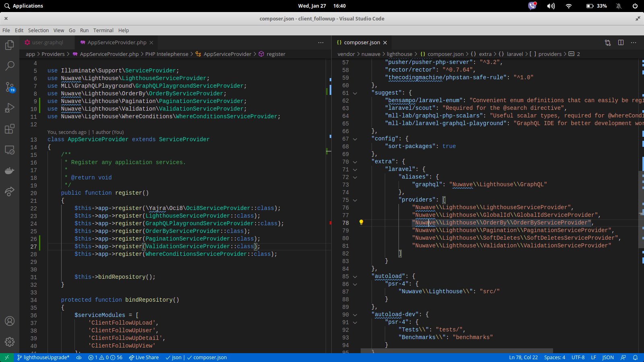Click the synchronize changes icon in status bar
The image size is (644, 362).
pyautogui.click(x=79, y=358)
